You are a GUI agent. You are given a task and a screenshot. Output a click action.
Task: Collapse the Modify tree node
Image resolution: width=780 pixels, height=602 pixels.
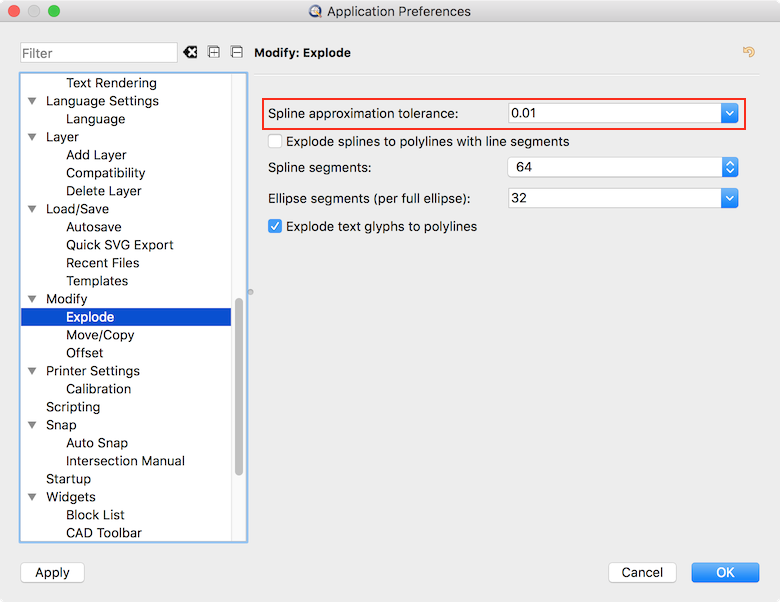32,299
